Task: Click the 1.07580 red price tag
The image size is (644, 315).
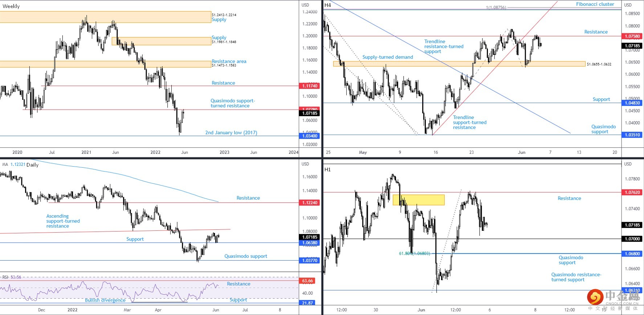Action: 632,36
